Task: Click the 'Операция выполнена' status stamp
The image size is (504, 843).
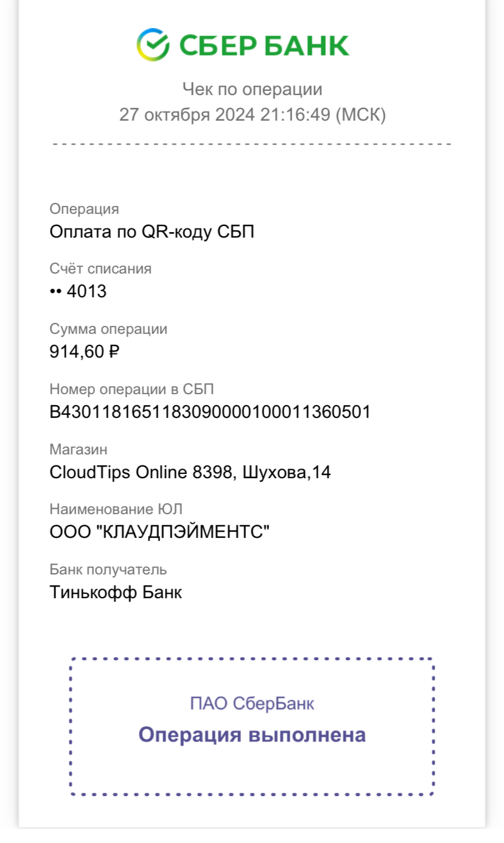Action: click(252, 735)
